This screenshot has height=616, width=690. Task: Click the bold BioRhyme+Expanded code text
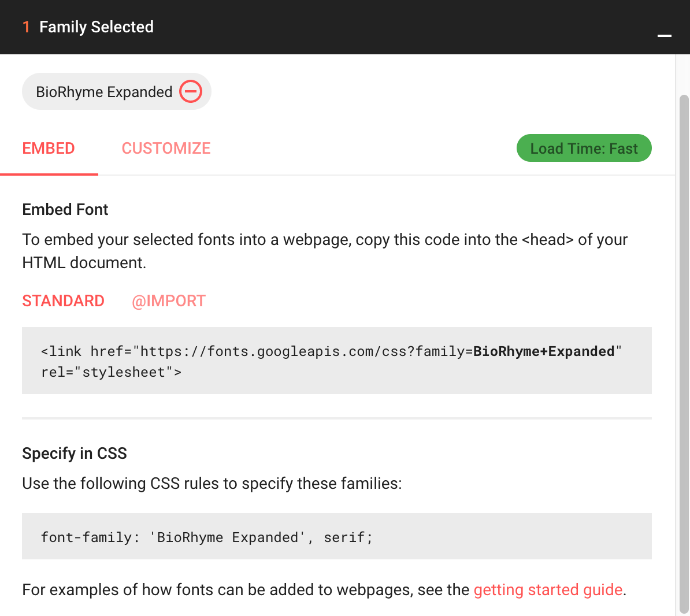click(543, 351)
